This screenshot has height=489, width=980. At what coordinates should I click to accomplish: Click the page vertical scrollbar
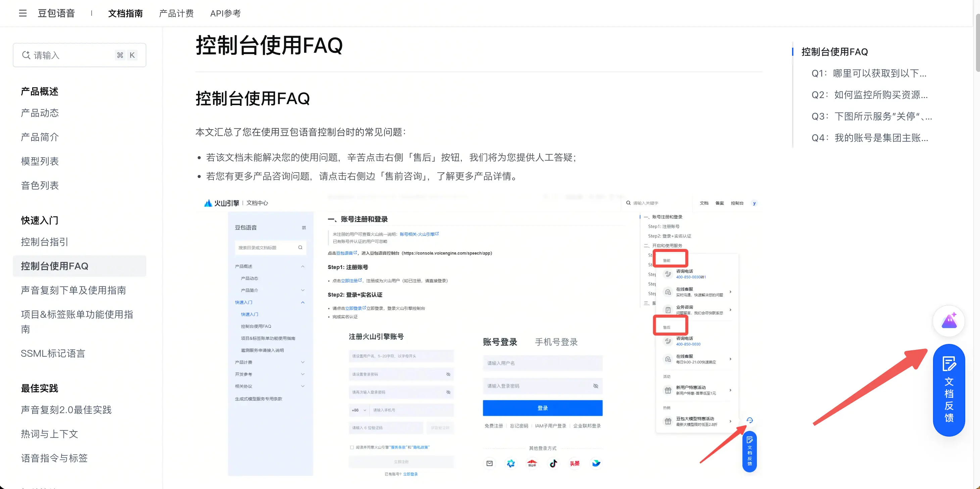(977, 42)
